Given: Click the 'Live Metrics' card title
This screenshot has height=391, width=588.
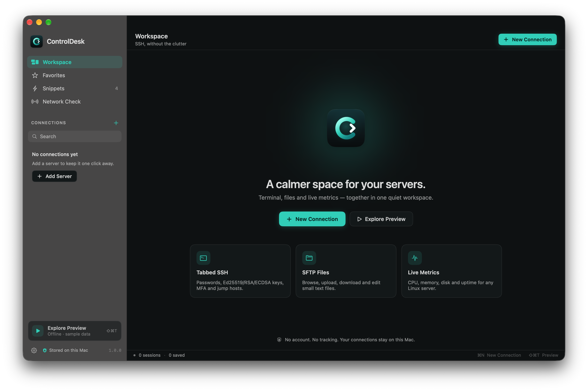Looking at the screenshot, I should coord(423,272).
